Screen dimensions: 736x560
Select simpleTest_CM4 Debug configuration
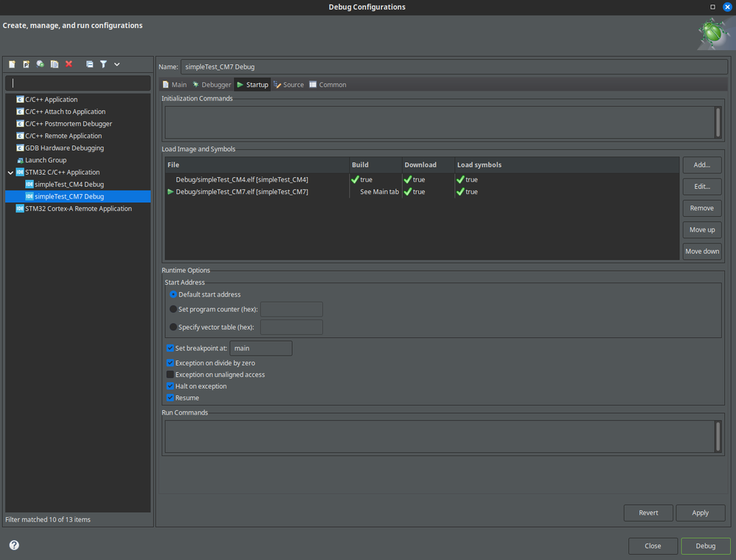pos(69,184)
